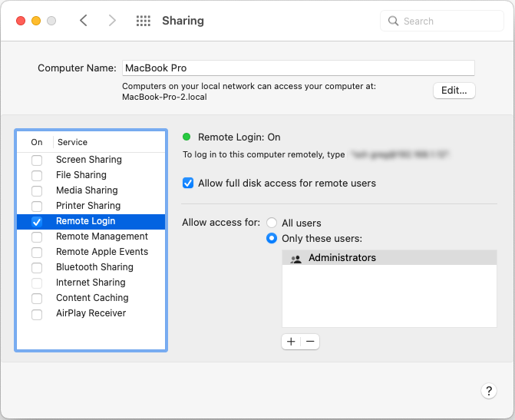Screen dimensions: 515x420
Task: Select Bluetooth Sharing service row
Action: (x=94, y=267)
